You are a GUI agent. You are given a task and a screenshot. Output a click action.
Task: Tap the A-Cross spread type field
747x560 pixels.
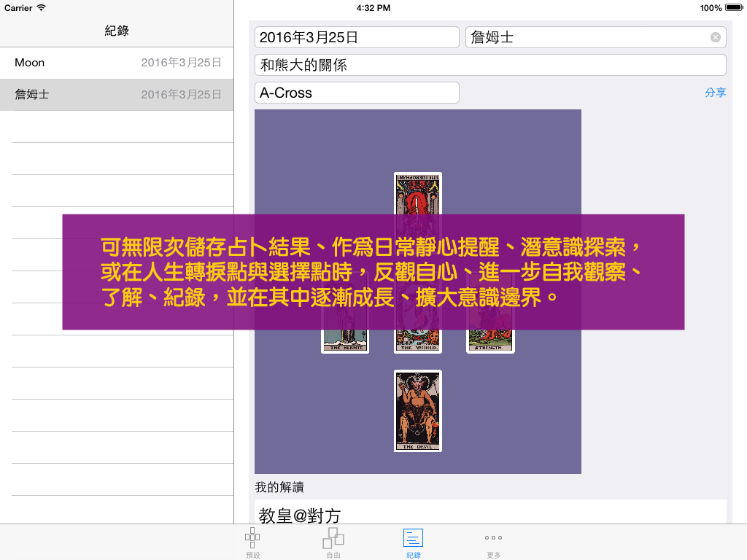point(357,93)
